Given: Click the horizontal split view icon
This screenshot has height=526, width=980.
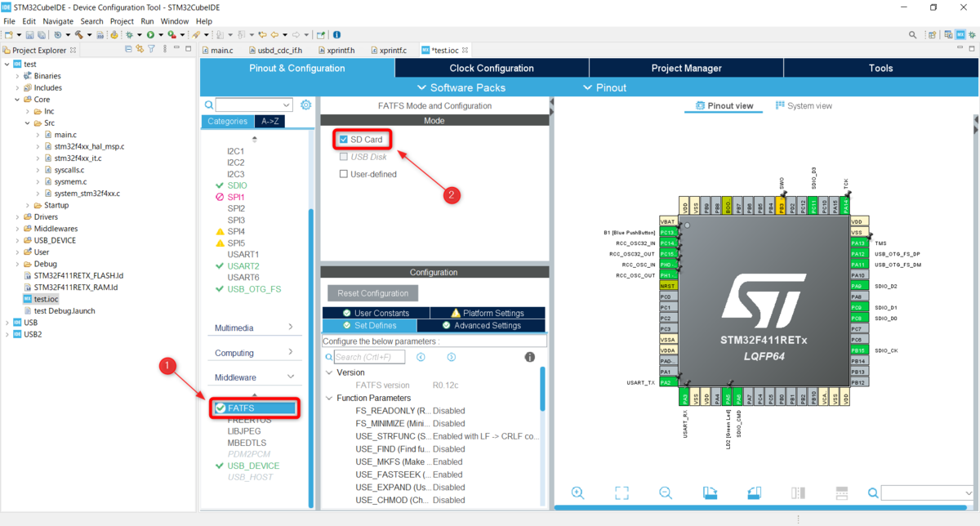Looking at the screenshot, I should [x=842, y=493].
